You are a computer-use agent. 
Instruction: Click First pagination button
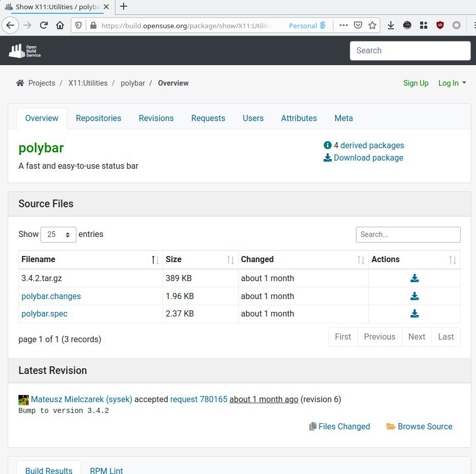coord(343,337)
